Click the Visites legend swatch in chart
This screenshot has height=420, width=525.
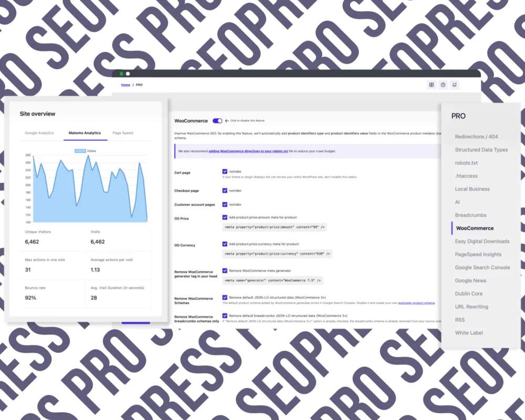click(x=80, y=151)
